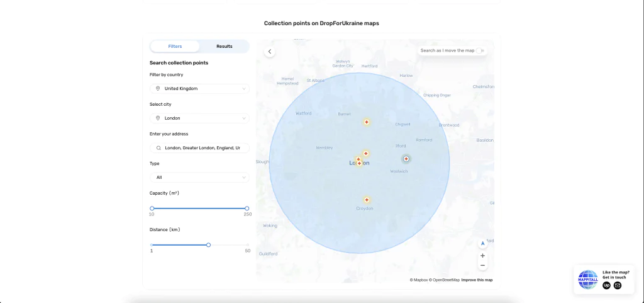The width and height of the screenshot is (644, 303).
Task: Click the Mappitall globe logo
Action: point(588,280)
